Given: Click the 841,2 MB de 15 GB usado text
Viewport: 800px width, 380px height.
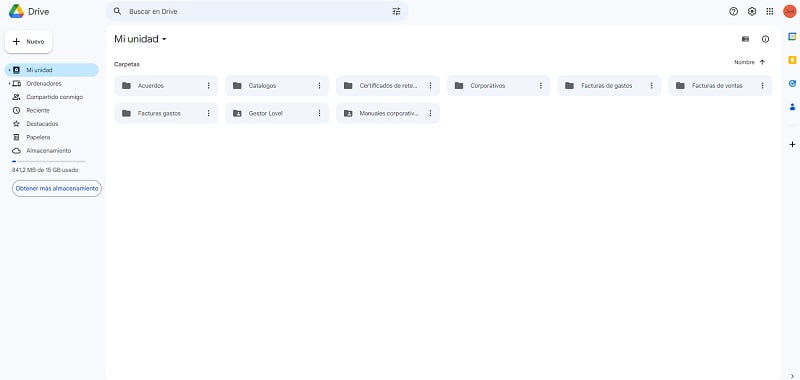Looking at the screenshot, I should coord(45,170).
